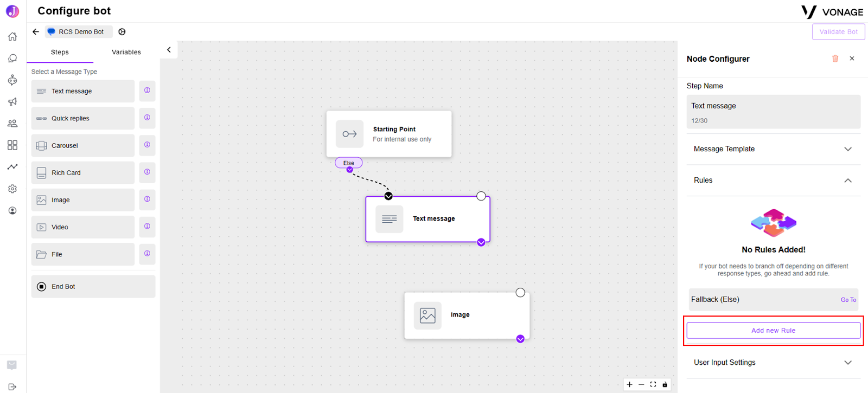Select File step type

82,254
